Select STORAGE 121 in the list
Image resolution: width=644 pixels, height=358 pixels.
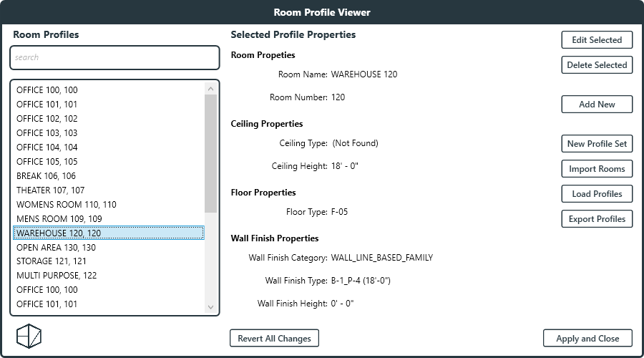pos(52,261)
